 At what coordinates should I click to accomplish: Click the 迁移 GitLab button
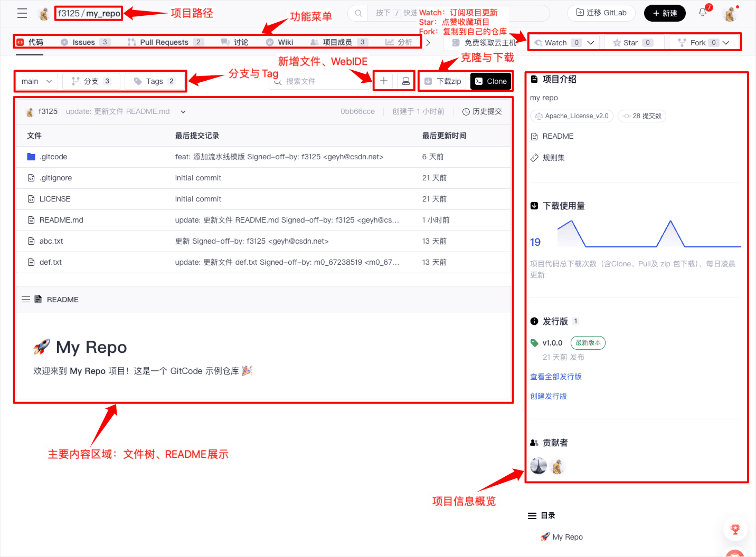[601, 13]
